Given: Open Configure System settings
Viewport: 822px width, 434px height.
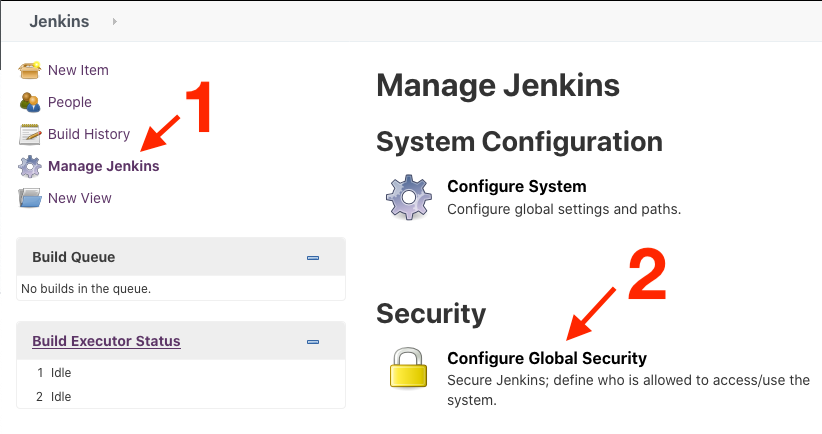Looking at the screenshot, I should pyautogui.click(x=516, y=186).
